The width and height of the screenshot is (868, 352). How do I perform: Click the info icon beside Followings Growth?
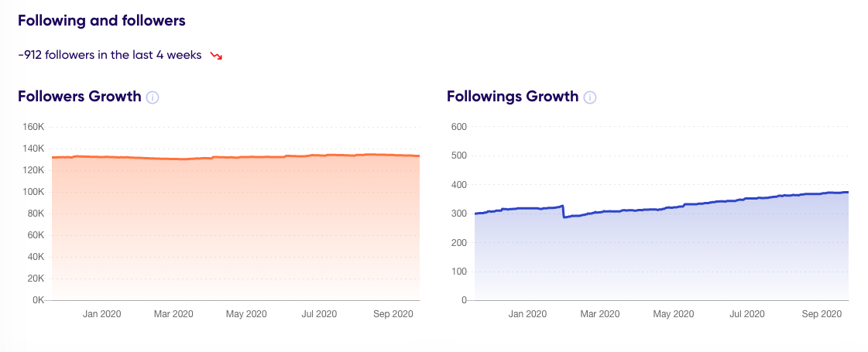pyautogui.click(x=589, y=97)
